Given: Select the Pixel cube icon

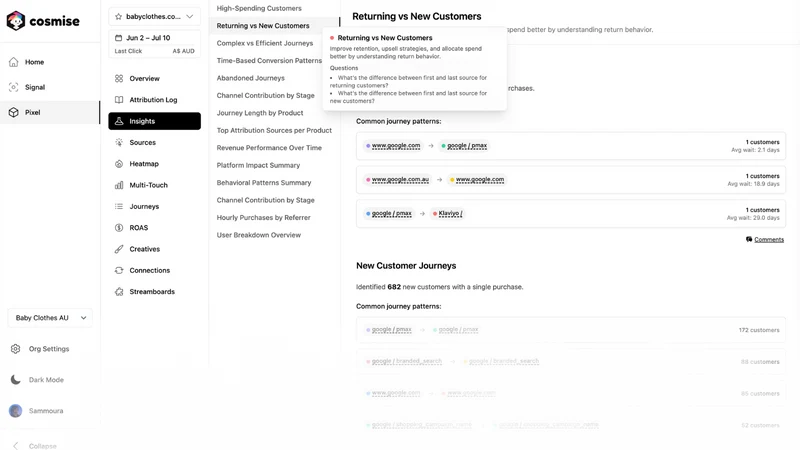Looking at the screenshot, I should [x=14, y=112].
